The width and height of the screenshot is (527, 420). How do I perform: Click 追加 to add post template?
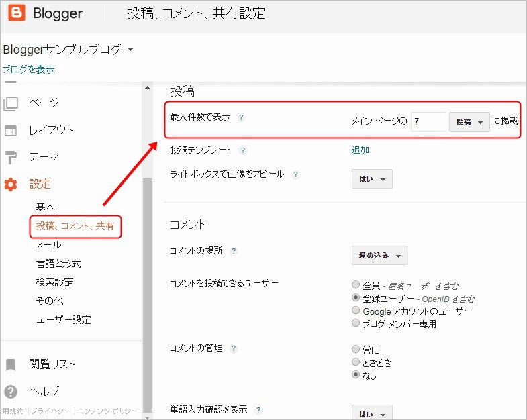pos(361,150)
